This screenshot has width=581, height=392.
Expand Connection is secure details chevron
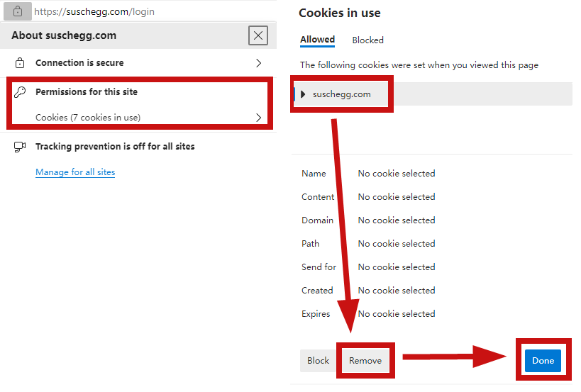pos(259,63)
